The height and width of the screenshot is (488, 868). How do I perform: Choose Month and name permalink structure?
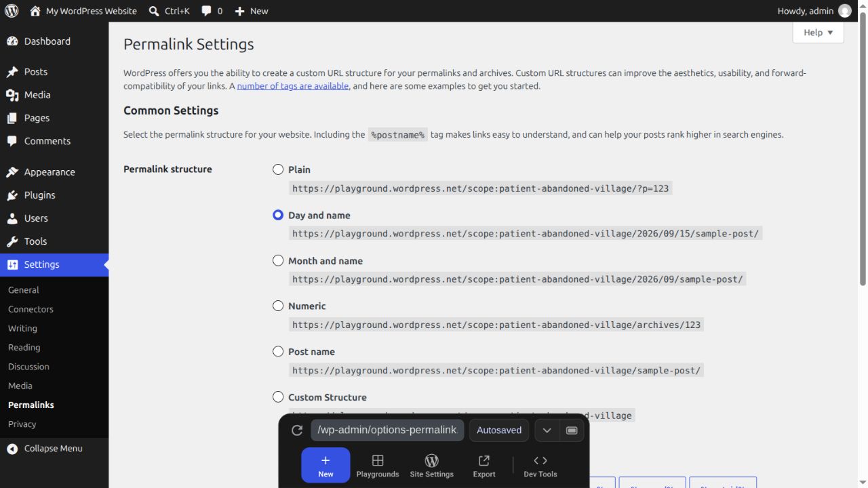278,260
